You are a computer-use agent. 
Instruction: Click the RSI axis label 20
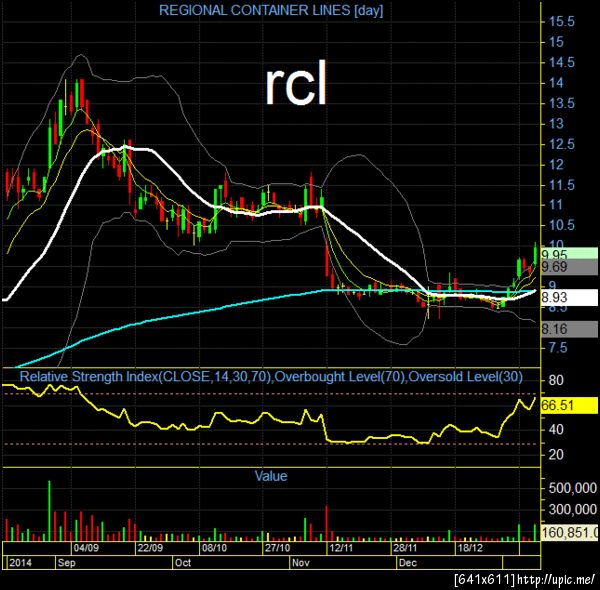tap(556, 455)
